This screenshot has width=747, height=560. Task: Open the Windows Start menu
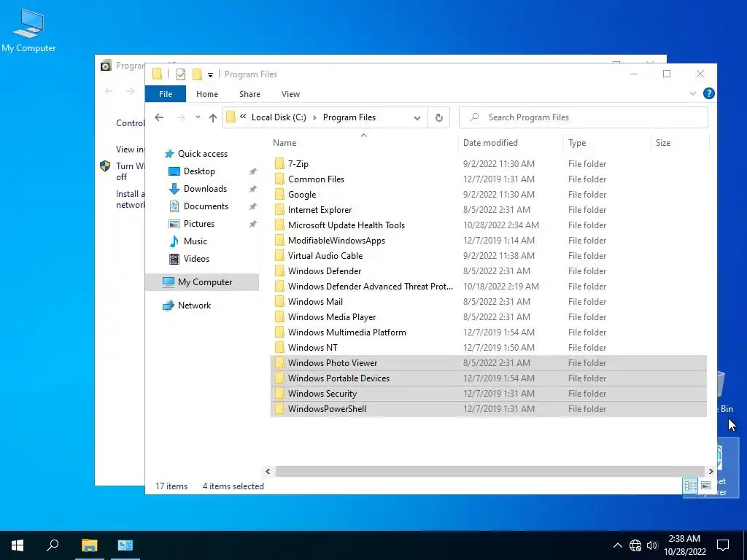pyautogui.click(x=18, y=545)
